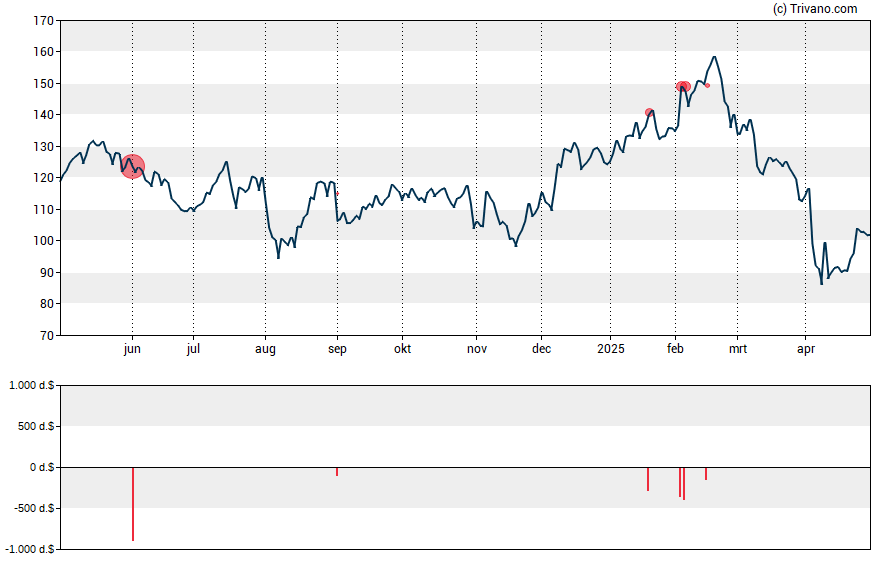Click the '130' y-axis value
The image size is (888, 565).
(44, 147)
